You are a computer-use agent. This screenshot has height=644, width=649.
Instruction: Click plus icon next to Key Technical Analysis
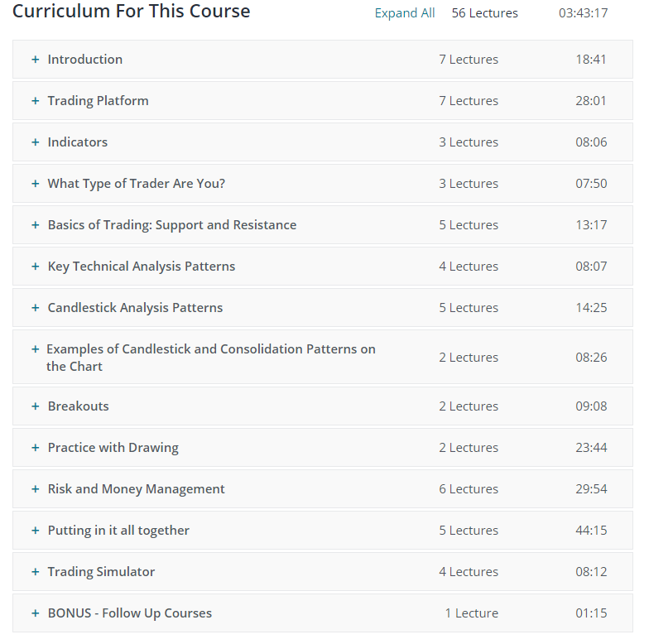(36, 267)
